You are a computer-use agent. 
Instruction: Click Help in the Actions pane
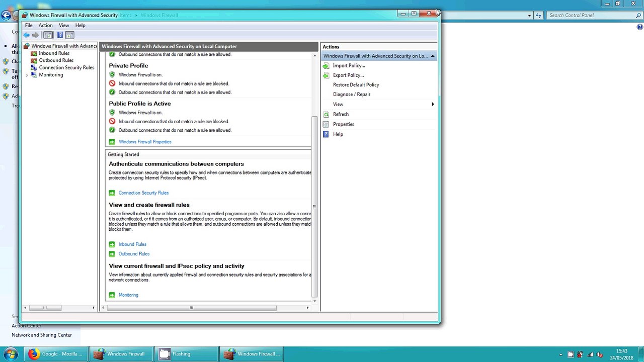[338, 134]
